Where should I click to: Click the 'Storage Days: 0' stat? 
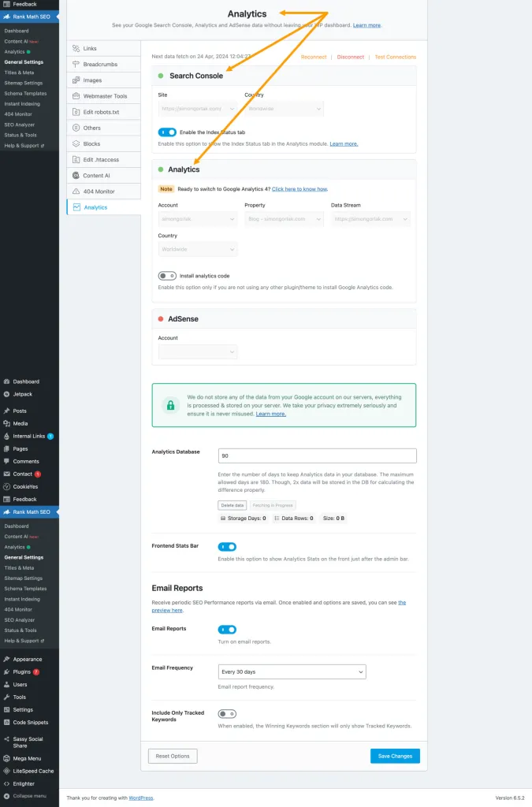coord(243,519)
